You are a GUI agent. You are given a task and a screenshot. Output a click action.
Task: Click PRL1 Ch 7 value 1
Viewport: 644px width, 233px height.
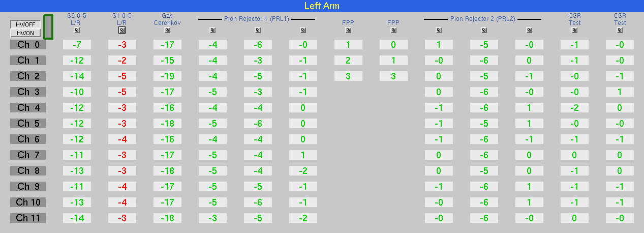tap(303, 155)
